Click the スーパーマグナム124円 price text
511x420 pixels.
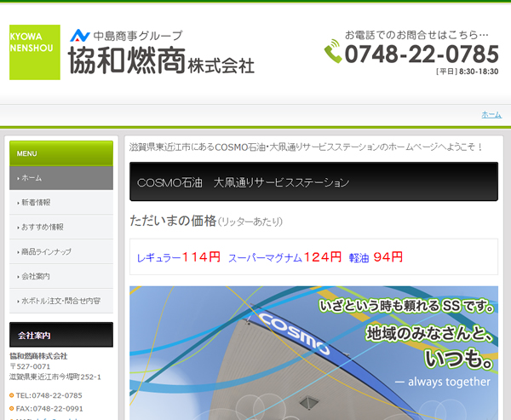(x=284, y=257)
